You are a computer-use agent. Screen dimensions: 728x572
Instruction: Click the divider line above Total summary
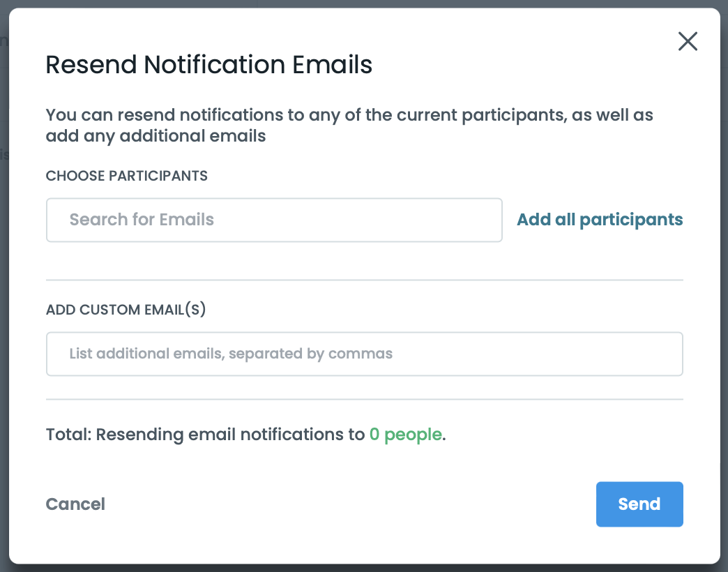364,400
